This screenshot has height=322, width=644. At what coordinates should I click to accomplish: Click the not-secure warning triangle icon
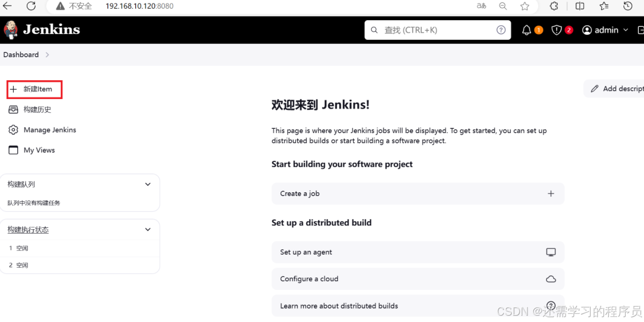[60, 6]
